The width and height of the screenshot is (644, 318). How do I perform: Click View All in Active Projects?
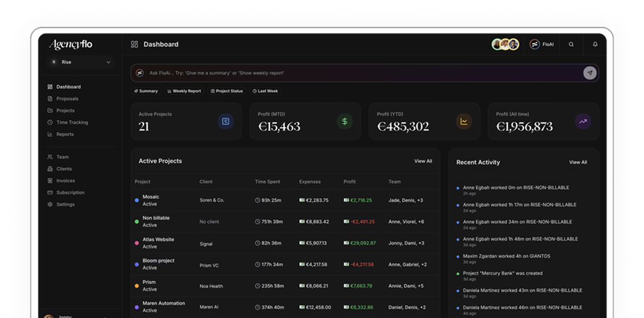tap(423, 161)
